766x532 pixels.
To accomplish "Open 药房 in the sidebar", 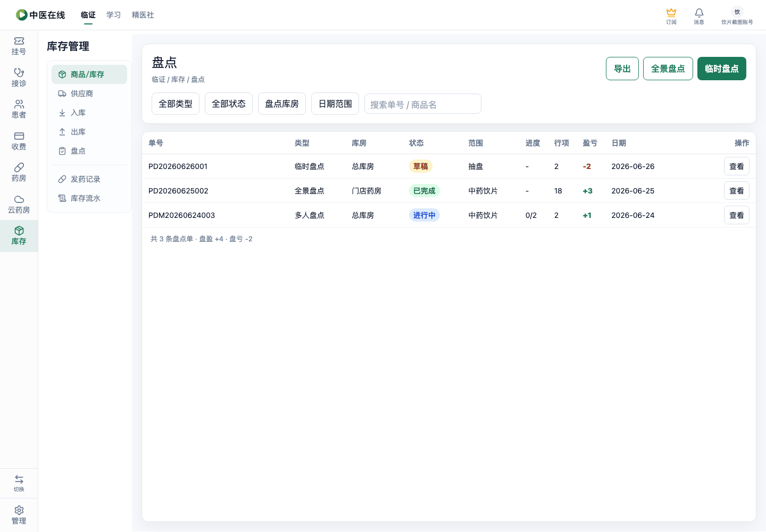I will point(19,173).
